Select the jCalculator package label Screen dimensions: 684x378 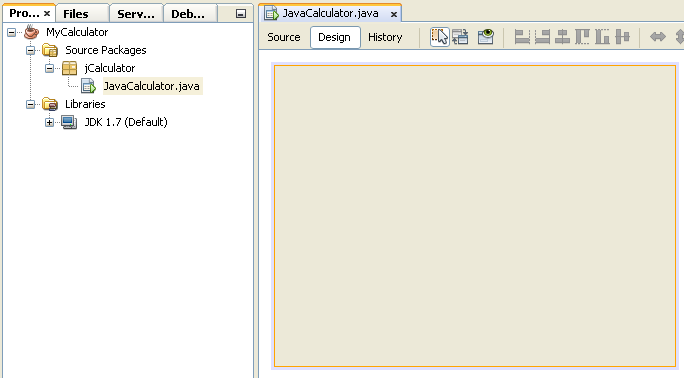pyautogui.click(x=110, y=68)
